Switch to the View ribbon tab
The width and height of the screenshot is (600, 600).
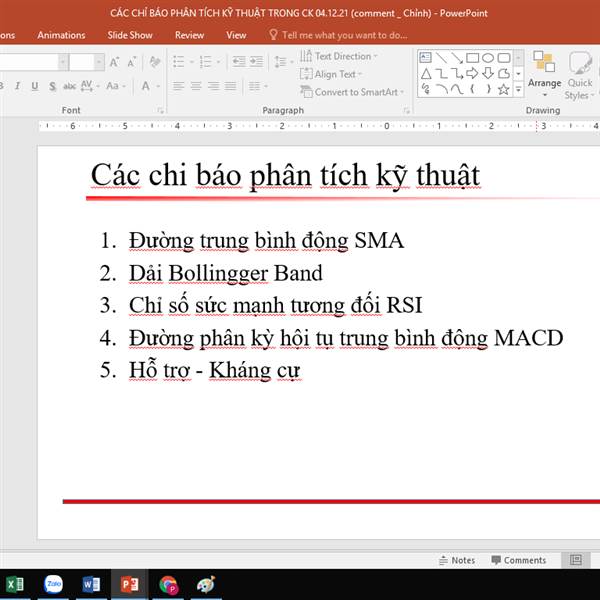click(x=236, y=35)
